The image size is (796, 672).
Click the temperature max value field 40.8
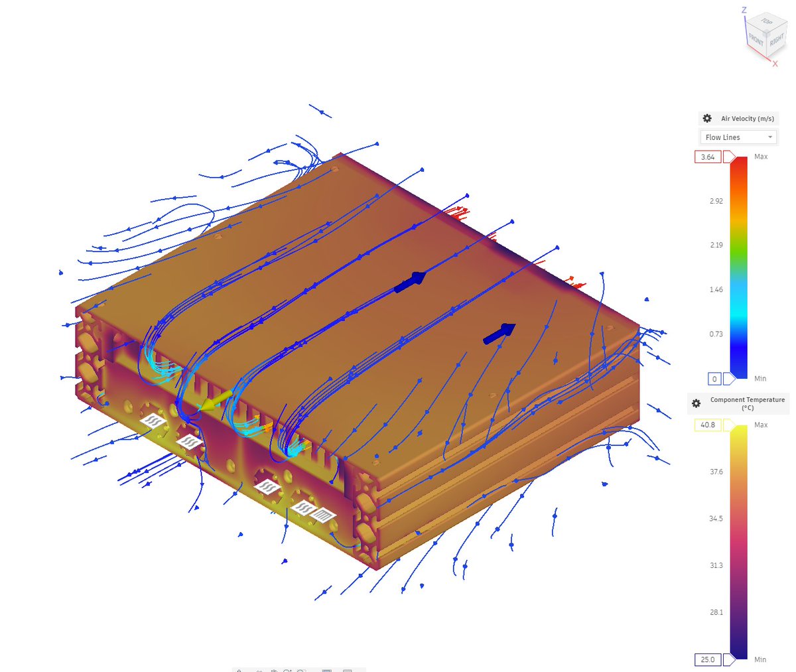point(708,425)
